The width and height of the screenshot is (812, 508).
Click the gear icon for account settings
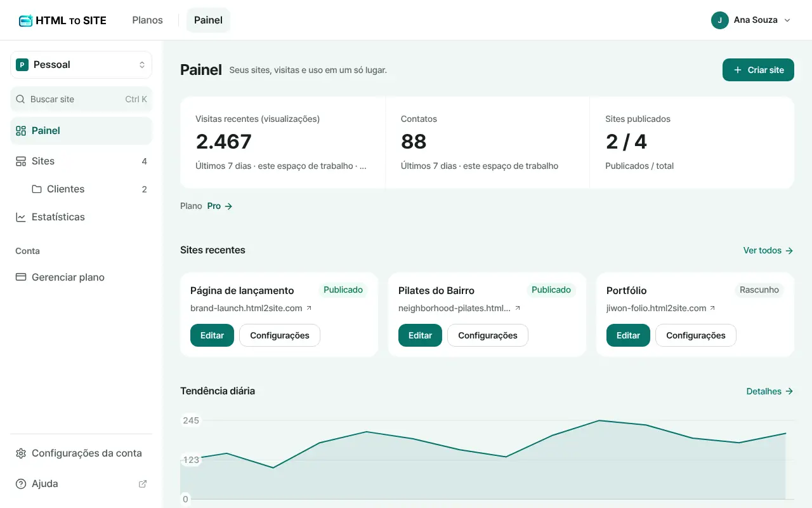click(x=21, y=453)
